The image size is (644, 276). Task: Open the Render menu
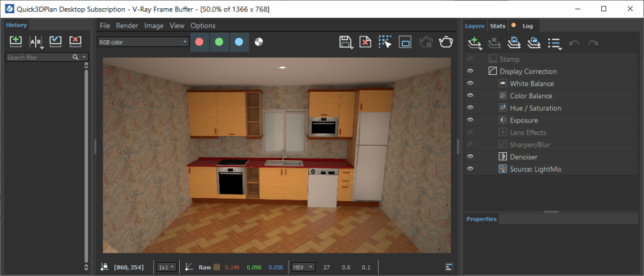127,26
